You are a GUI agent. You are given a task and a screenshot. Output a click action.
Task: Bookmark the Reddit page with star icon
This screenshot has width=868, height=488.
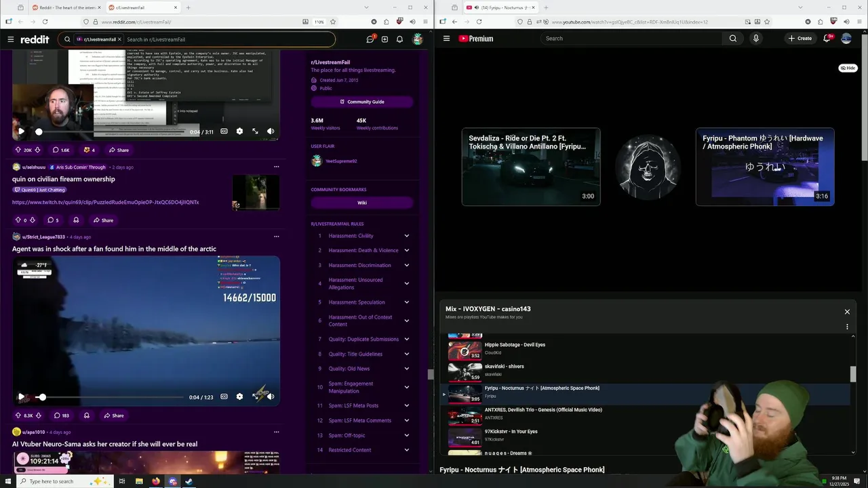(332, 22)
